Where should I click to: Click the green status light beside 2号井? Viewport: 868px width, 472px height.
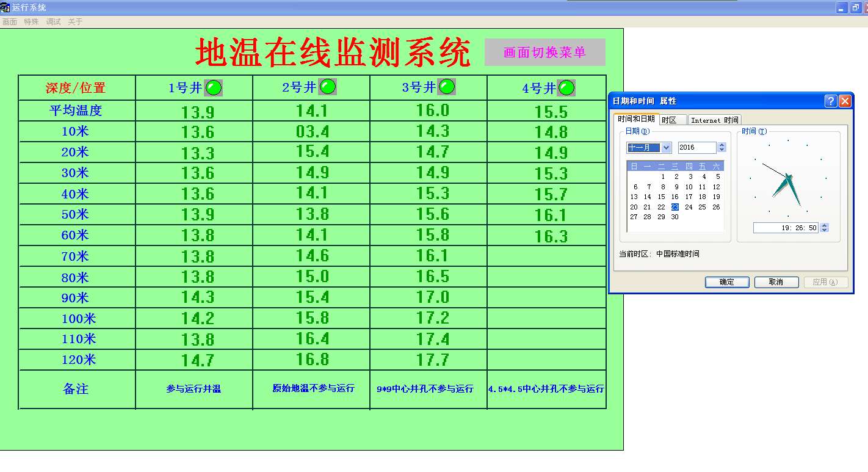328,87
